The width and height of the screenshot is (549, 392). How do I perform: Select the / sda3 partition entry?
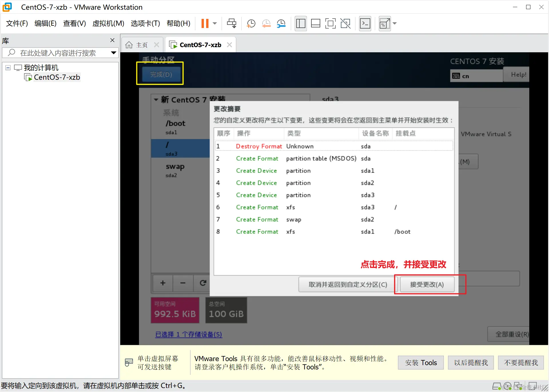point(181,149)
